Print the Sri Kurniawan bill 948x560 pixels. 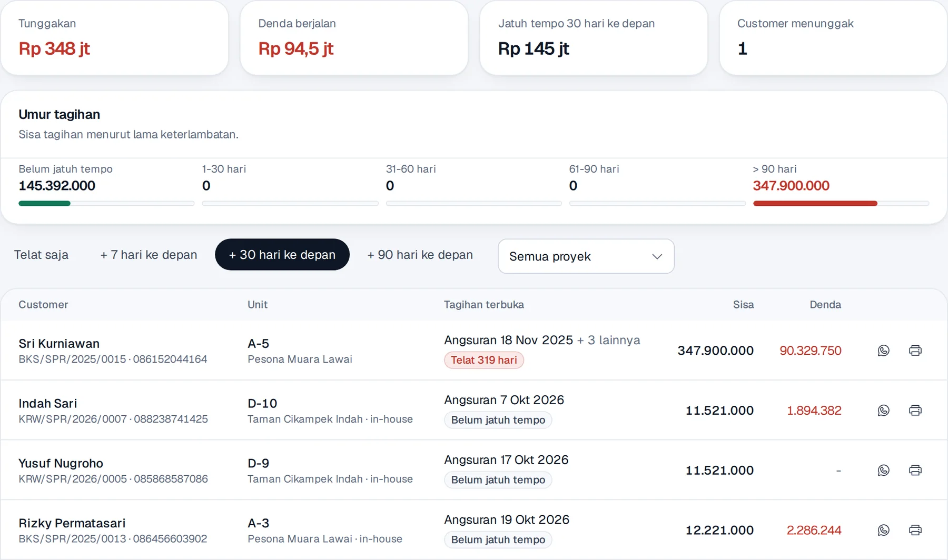click(x=915, y=351)
